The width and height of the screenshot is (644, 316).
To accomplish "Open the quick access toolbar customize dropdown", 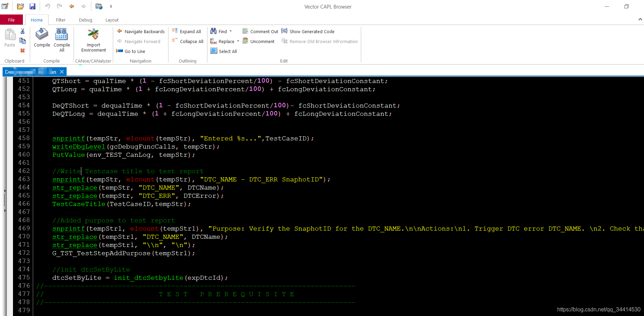I will (x=111, y=6).
